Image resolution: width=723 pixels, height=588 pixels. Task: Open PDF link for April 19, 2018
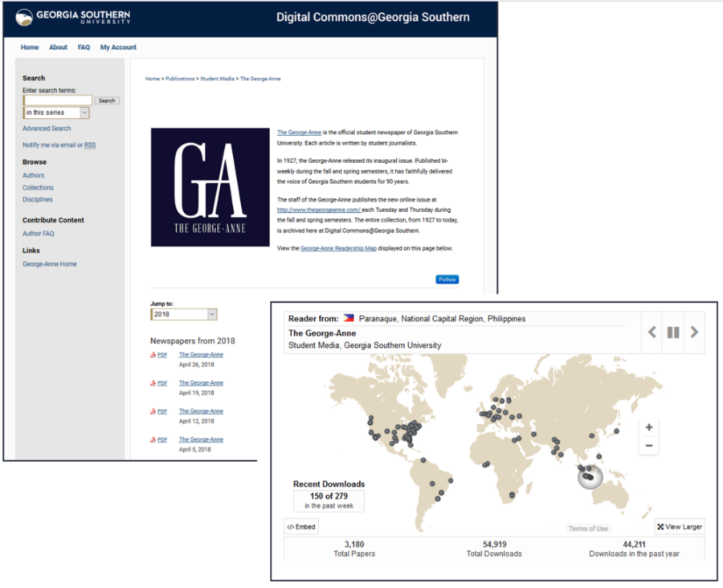pyautogui.click(x=162, y=383)
